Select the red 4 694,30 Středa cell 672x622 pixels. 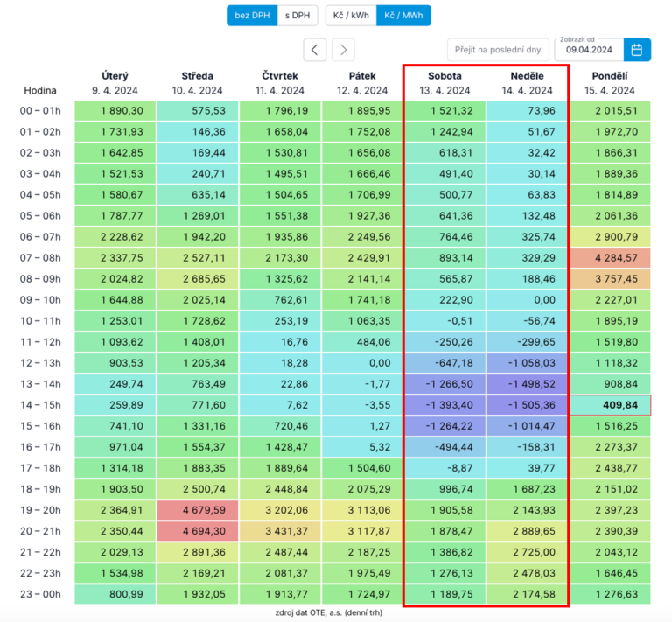tap(197, 531)
